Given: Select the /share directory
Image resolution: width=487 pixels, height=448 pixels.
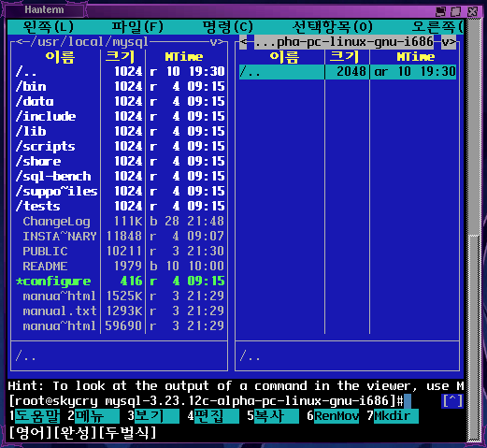Looking at the screenshot, I should (120, 162).
